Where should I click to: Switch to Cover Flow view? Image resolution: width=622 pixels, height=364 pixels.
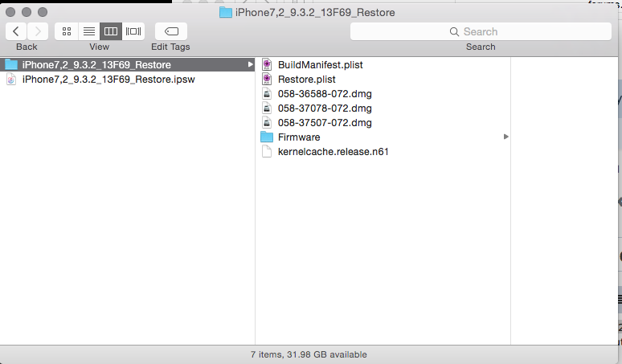pos(133,31)
